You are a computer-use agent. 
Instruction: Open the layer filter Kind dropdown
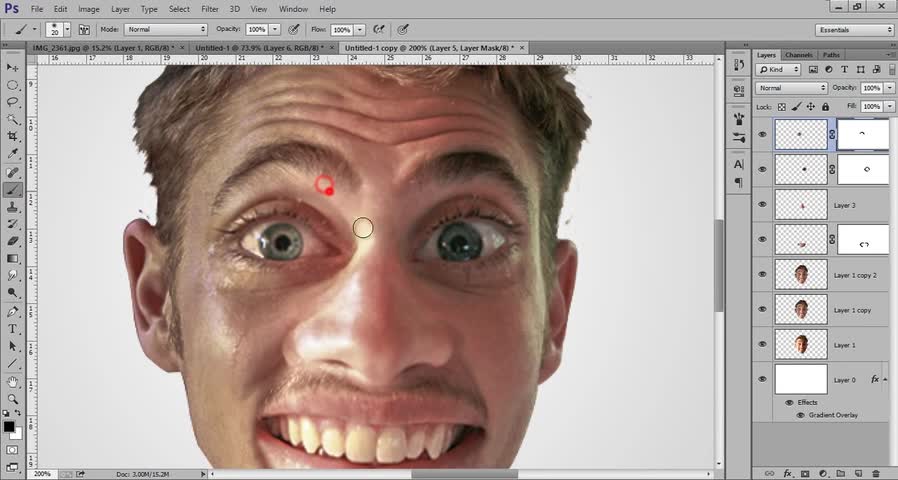coord(778,69)
